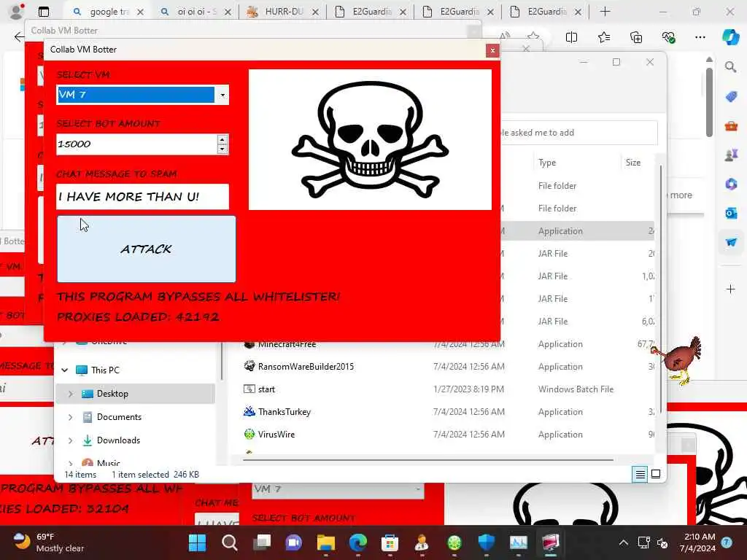Select This PC in the navigation pane
747x560 pixels.
[105, 370]
